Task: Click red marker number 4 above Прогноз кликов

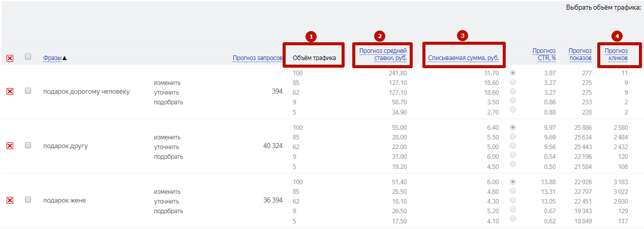Action: 617,36
